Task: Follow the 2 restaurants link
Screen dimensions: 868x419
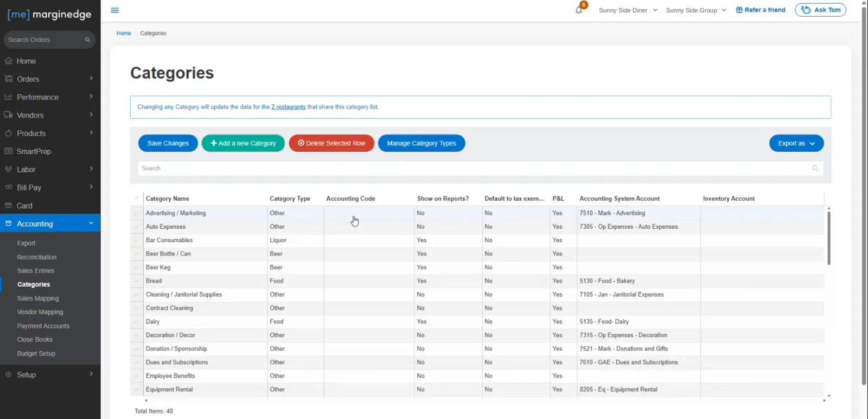Action: (289, 107)
